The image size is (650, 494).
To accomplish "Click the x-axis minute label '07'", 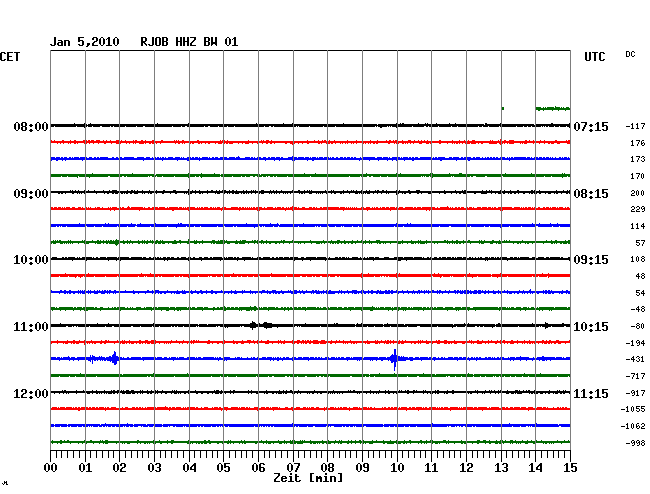I will point(293,468).
